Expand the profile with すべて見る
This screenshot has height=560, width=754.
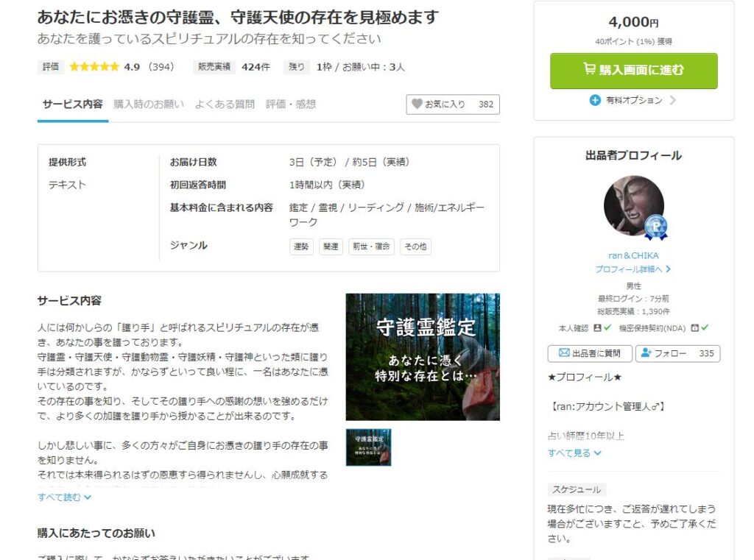click(574, 453)
